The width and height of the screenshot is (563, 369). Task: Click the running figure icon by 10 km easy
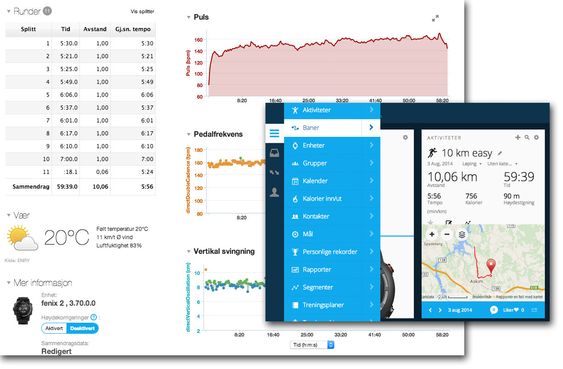(x=432, y=153)
